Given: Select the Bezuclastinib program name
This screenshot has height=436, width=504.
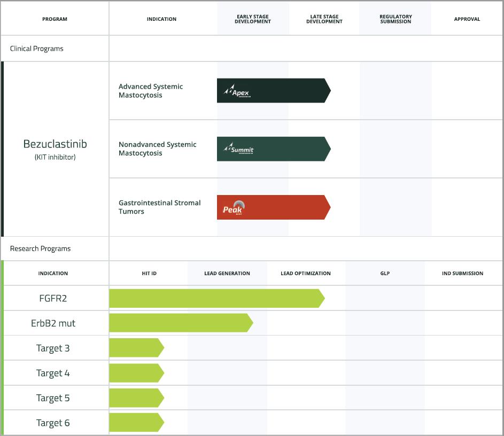Looking at the screenshot, I should (55, 144).
